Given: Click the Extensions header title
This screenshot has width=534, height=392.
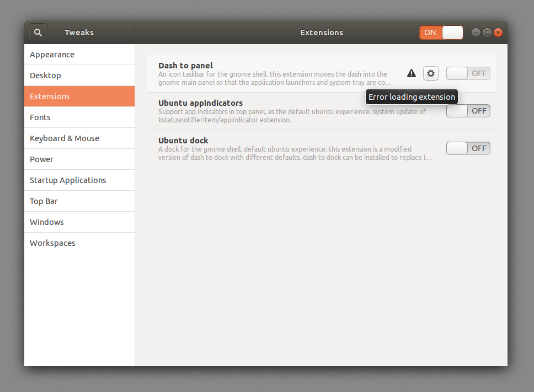Looking at the screenshot, I should 322,33.
